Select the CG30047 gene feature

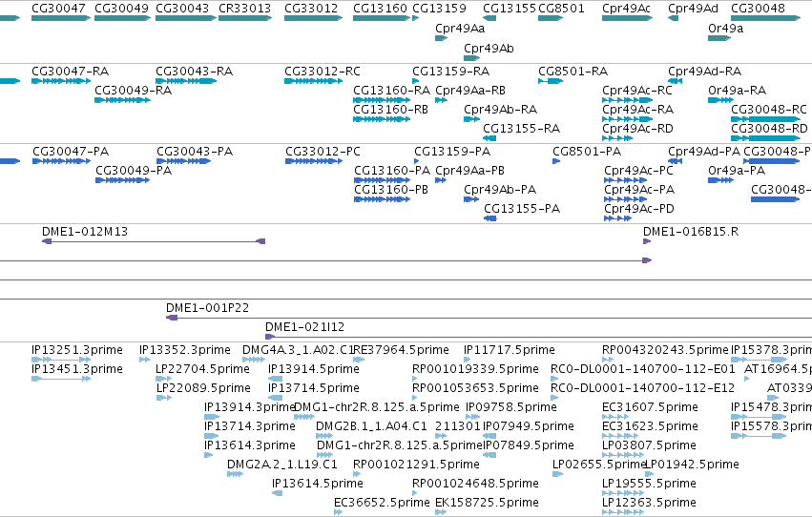[x=61, y=18]
